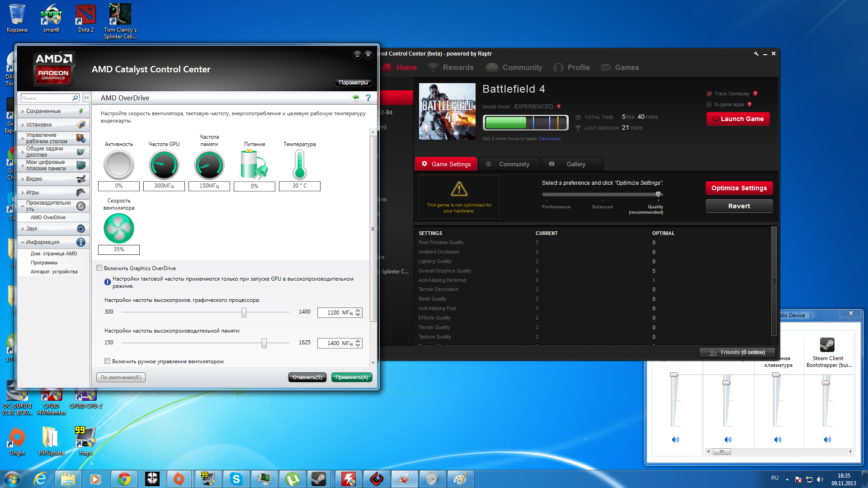Image resolution: width=868 pixels, height=488 pixels.
Task: Launch Skype from the taskbar
Action: tap(236, 479)
